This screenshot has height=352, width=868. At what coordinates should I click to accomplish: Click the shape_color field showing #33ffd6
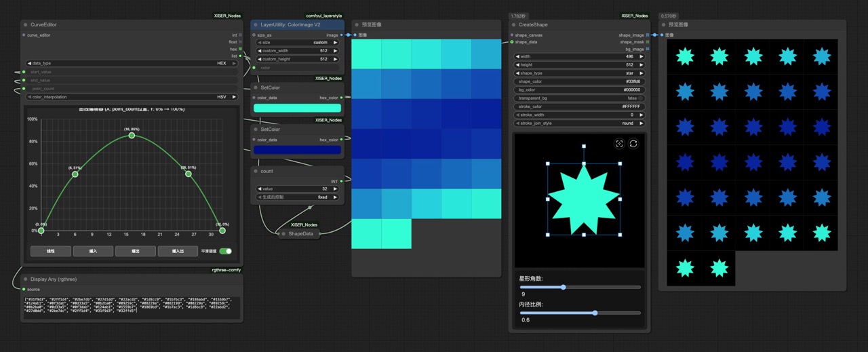tap(580, 81)
